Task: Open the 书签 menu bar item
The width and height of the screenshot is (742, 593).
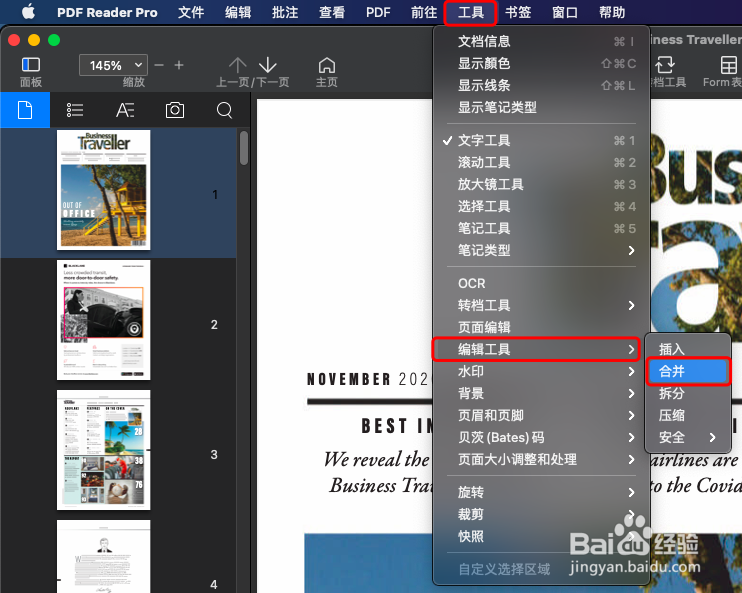Action: click(x=518, y=12)
